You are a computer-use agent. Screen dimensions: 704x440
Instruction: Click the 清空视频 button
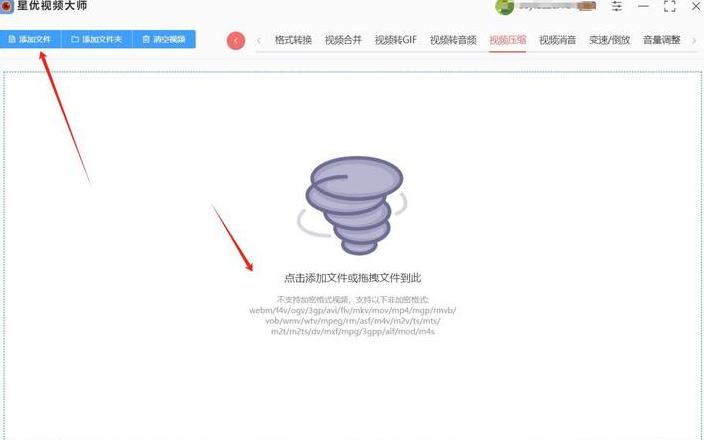[164, 39]
